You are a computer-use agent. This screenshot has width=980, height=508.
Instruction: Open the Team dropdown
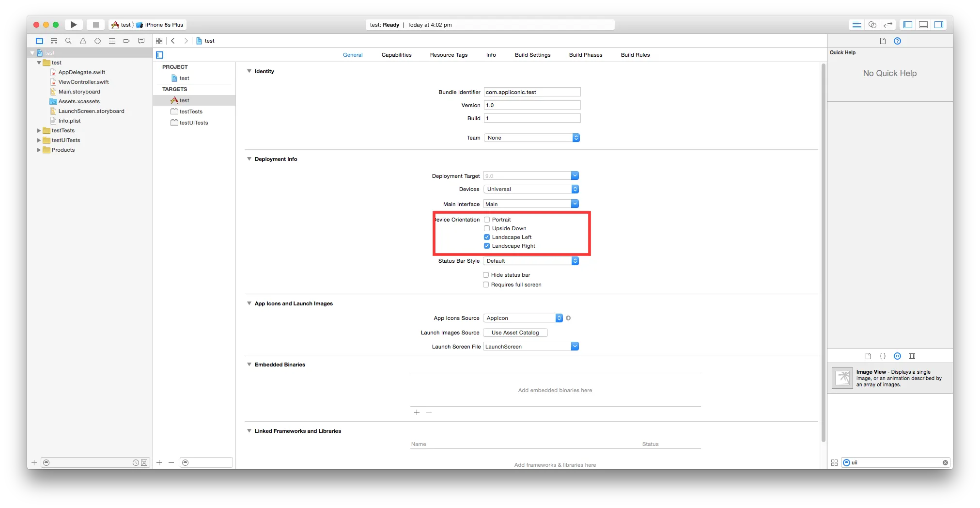pos(532,138)
